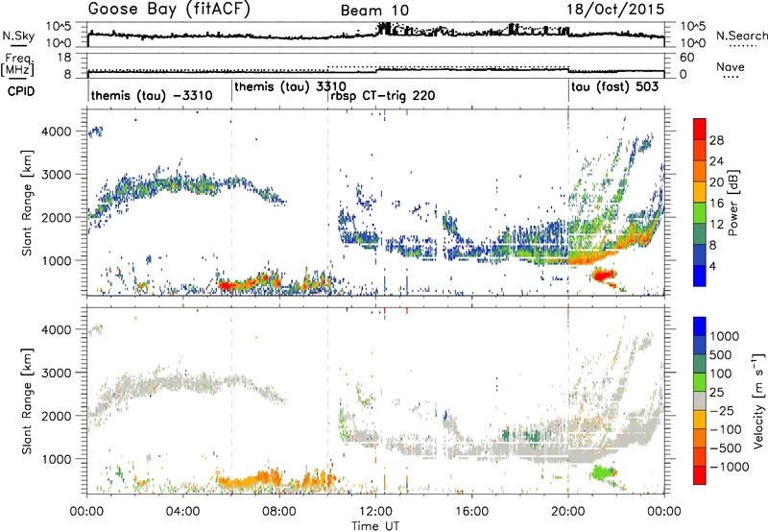Click the "04:00" time axis tick

(x=183, y=512)
